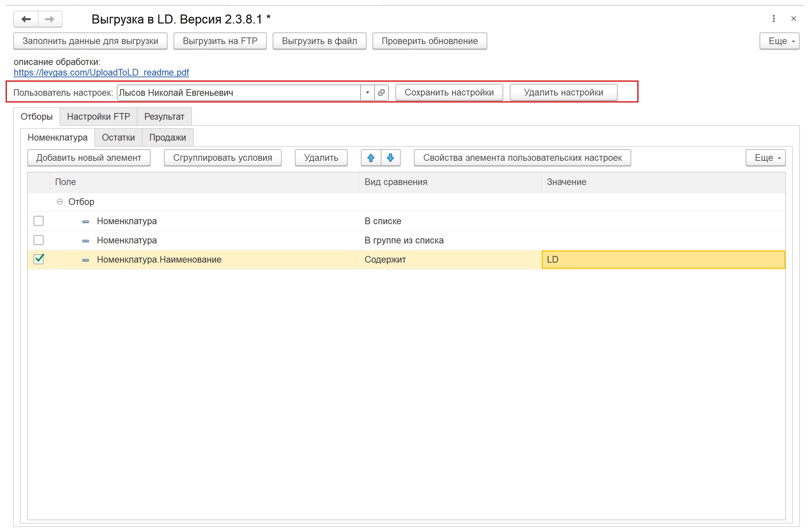The width and height of the screenshot is (812, 530).
Task: Switch to the Настройки FTP tab
Action: coord(99,116)
